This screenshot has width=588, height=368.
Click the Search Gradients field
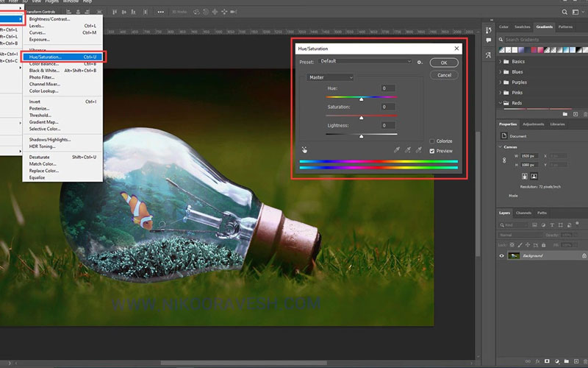tap(545, 40)
